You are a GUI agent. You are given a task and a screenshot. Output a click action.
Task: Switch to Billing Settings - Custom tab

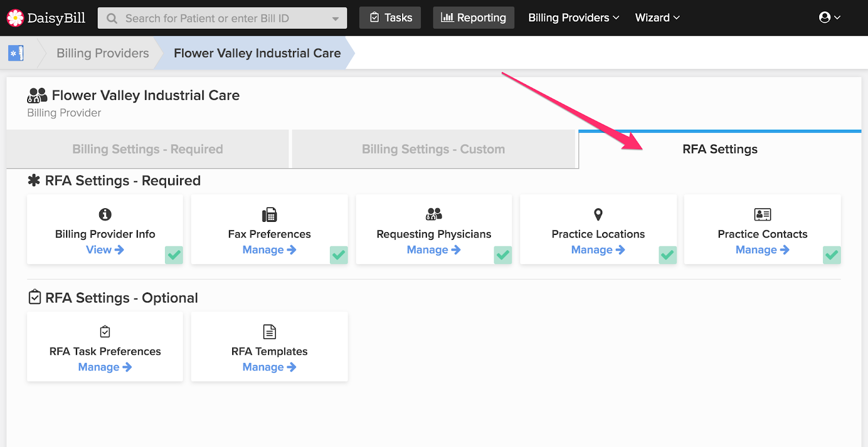click(x=433, y=149)
